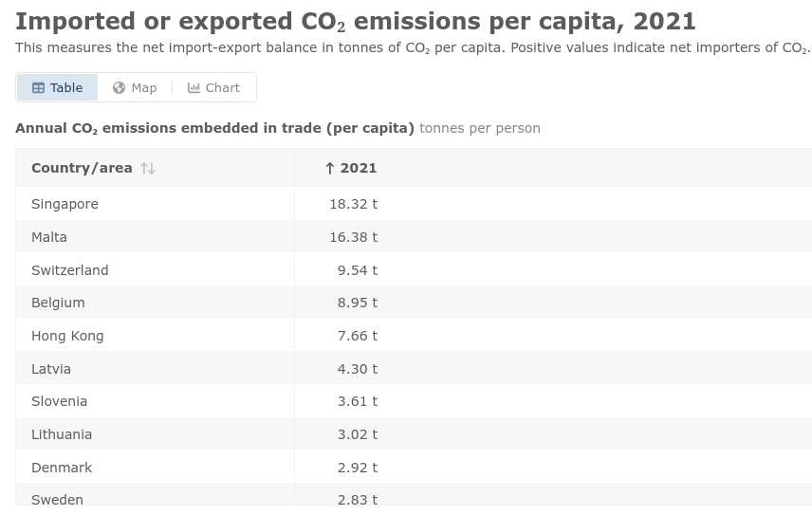Click the globe map icon
The height and width of the screenshot is (515, 812).
[119, 88]
